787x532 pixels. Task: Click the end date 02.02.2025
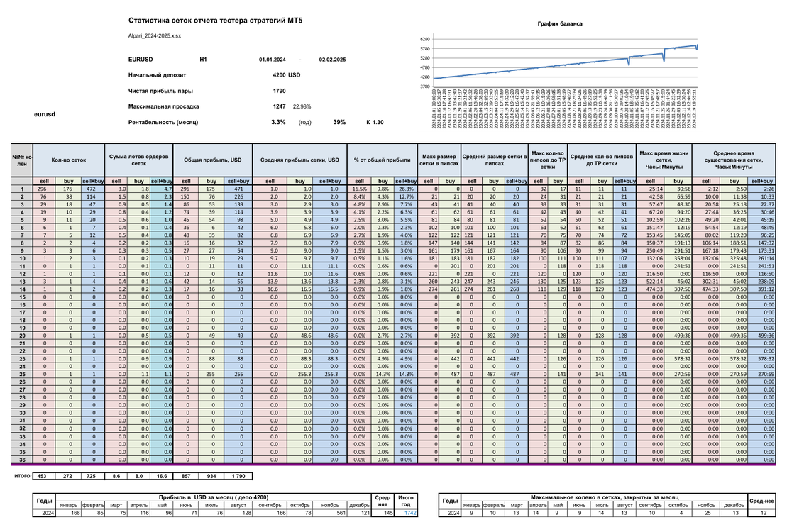click(332, 60)
